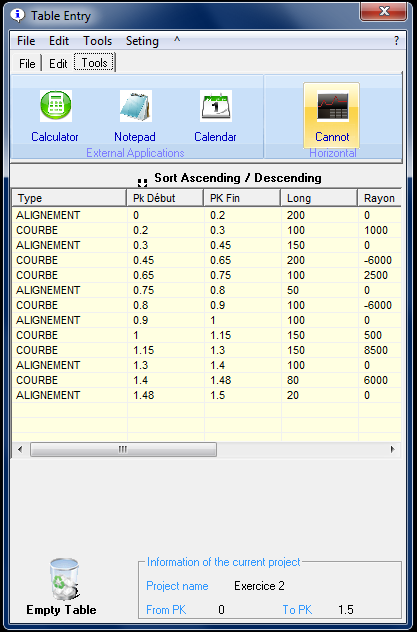Open the Calculator application icon
The width and height of the screenshot is (417, 632).
click(56, 106)
